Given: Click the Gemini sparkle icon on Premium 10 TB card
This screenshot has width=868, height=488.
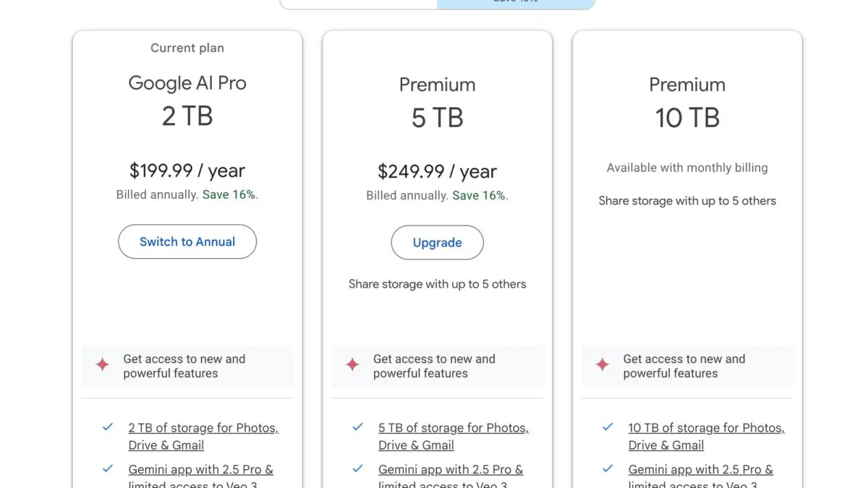Looking at the screenshot, I should point(602,366).
